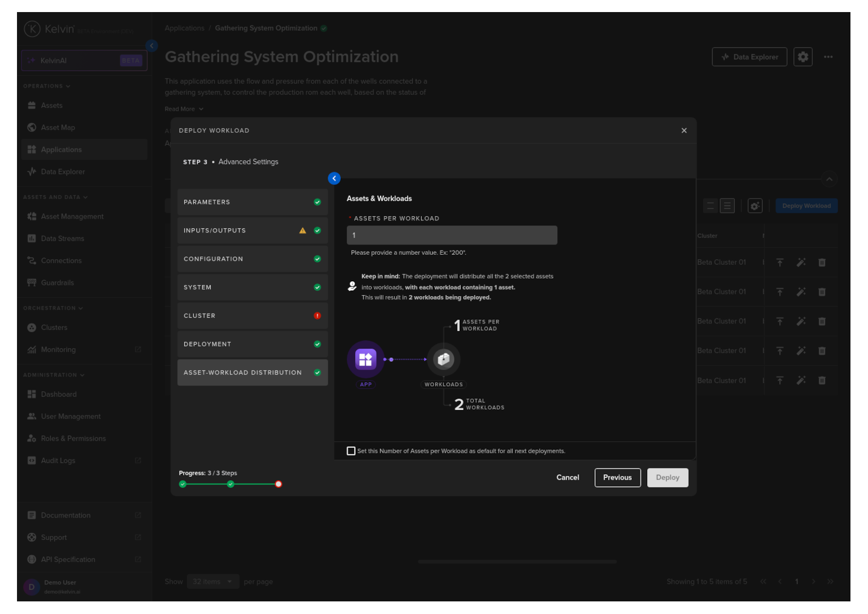Open the Asset-Workload Distribution section

[x=252, y=373]
